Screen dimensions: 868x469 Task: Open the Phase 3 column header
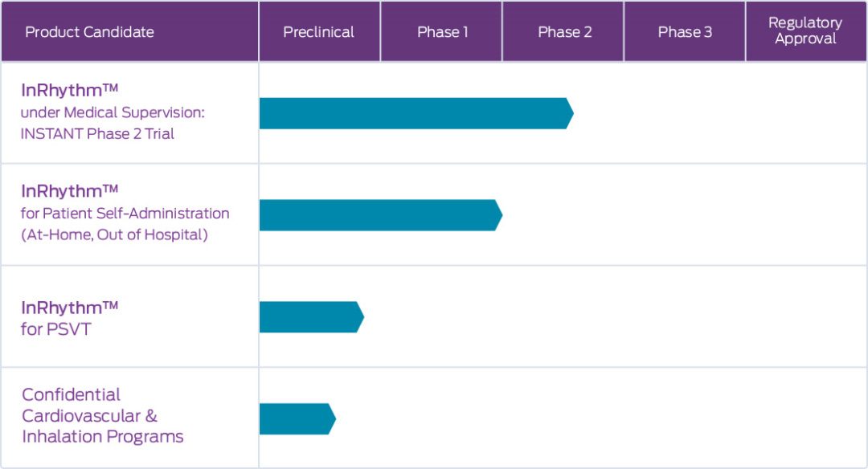[x=685, y=31]
